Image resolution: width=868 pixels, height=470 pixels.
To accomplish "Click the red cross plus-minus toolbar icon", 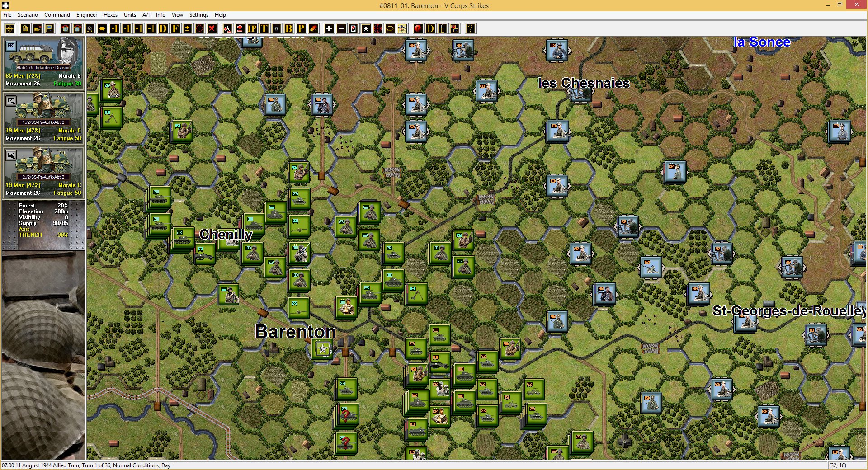I will click(240, 28).
